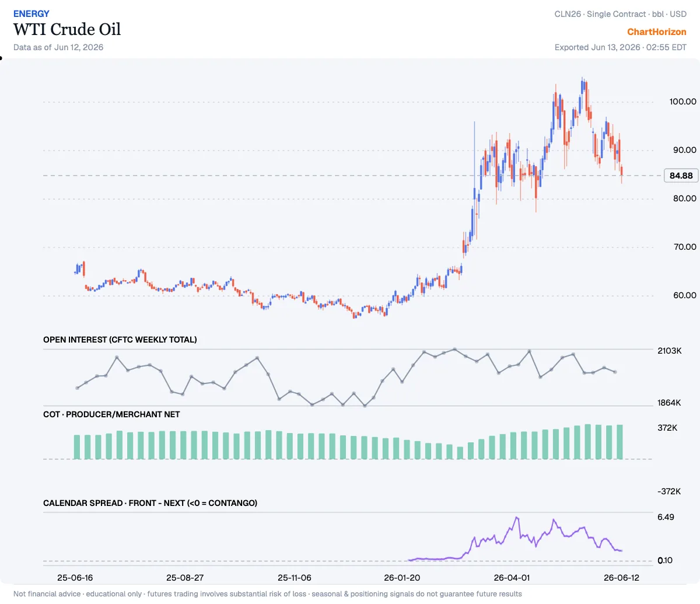Click the 100.00 price axis label

click(x=682, y=102)
